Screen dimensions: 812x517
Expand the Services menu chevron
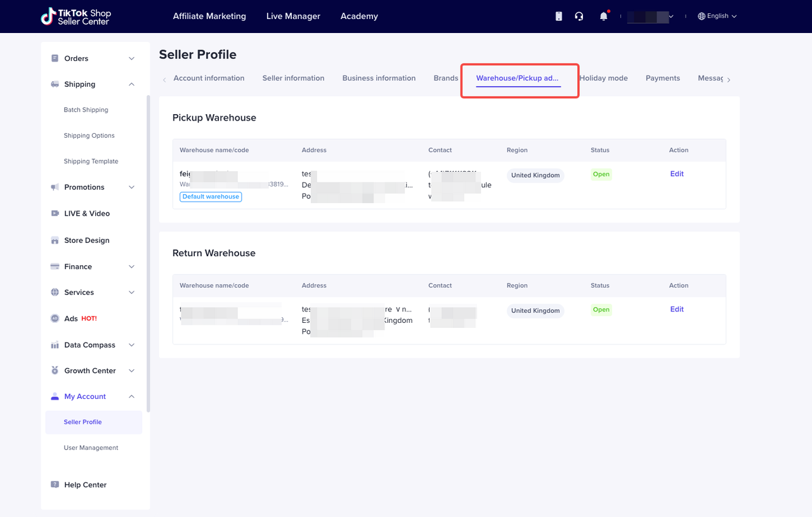click(x=131, y=292)
